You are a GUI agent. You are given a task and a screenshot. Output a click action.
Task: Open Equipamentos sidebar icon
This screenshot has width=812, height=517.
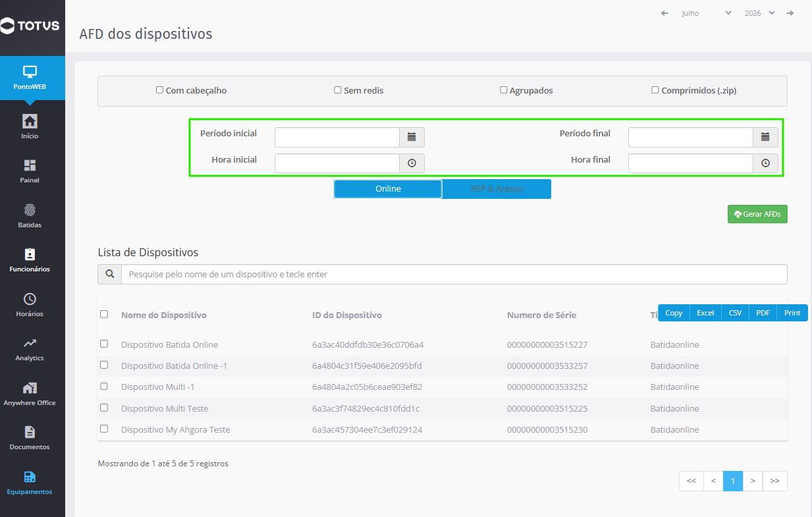click(30, 477)
